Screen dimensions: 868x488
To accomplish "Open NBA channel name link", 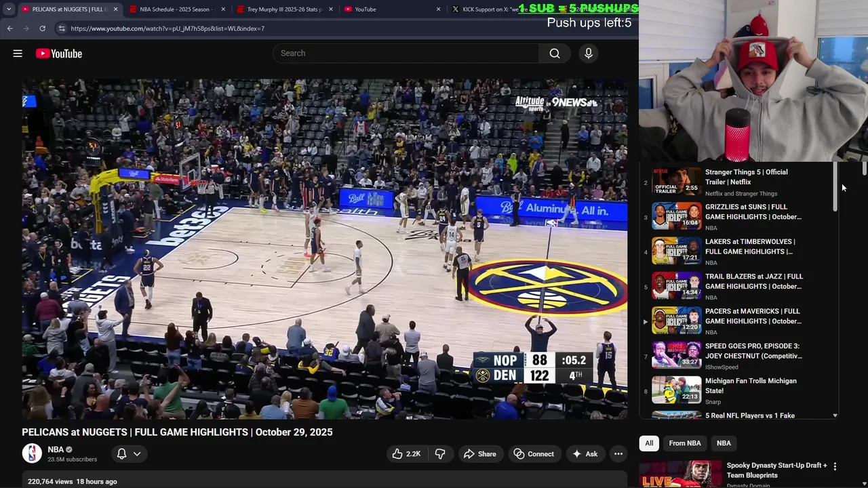I will click(56, 449).
